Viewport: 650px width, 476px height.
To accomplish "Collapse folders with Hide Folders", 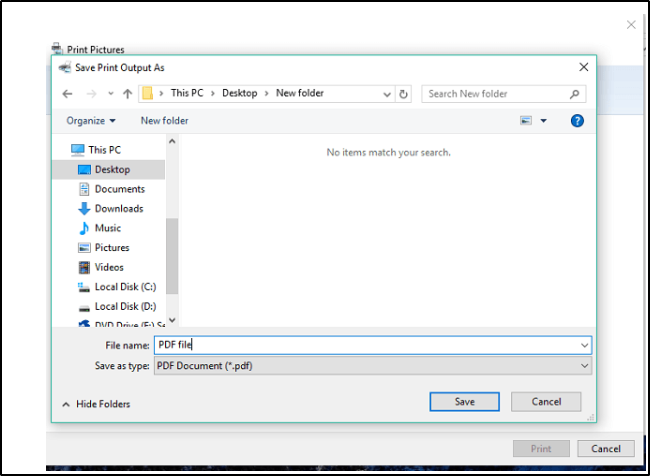I will tap(96, 404).
